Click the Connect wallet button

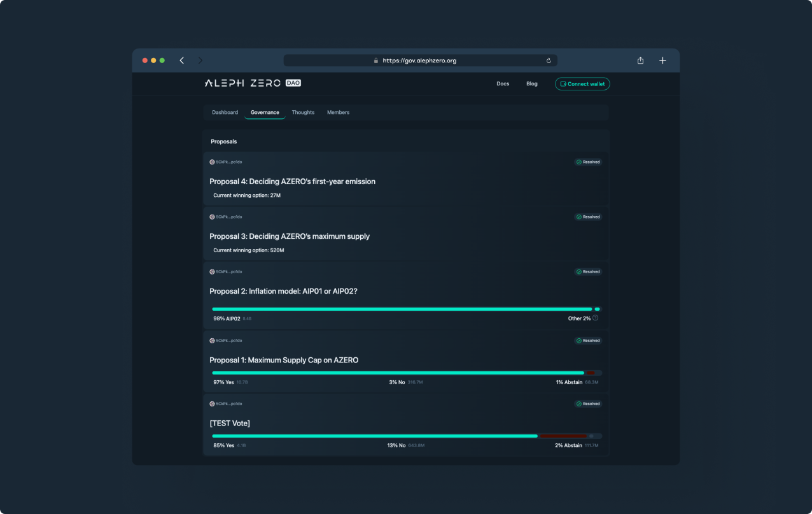point(582,84)
